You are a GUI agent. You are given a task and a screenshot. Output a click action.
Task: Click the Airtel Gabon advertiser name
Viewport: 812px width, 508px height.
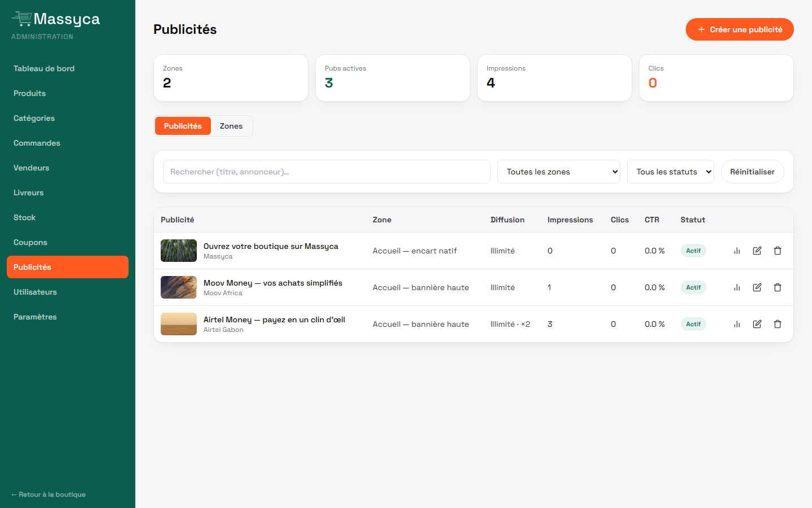click(223, 330)
